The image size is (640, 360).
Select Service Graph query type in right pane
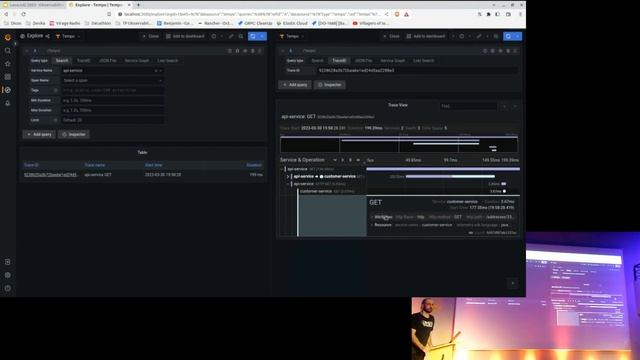[x=393, y=60]
